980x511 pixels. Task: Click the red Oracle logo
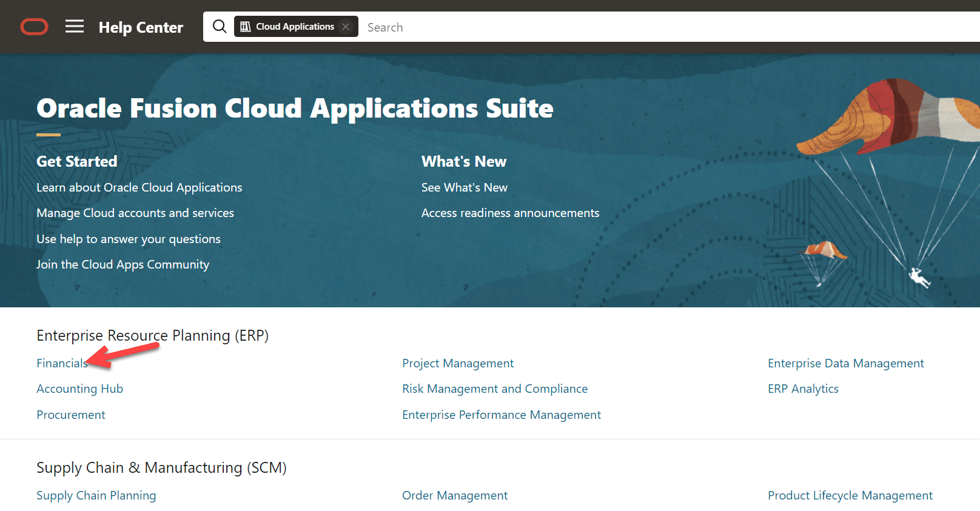pyautogui.click(x=34, y=27)
